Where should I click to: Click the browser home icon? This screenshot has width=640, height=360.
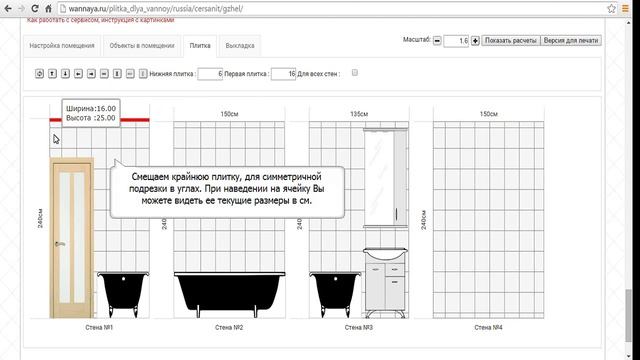(48, 8)
